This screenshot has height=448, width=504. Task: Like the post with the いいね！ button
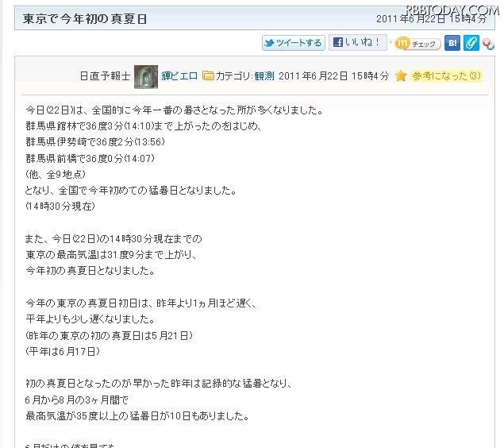tap(357, 42)
